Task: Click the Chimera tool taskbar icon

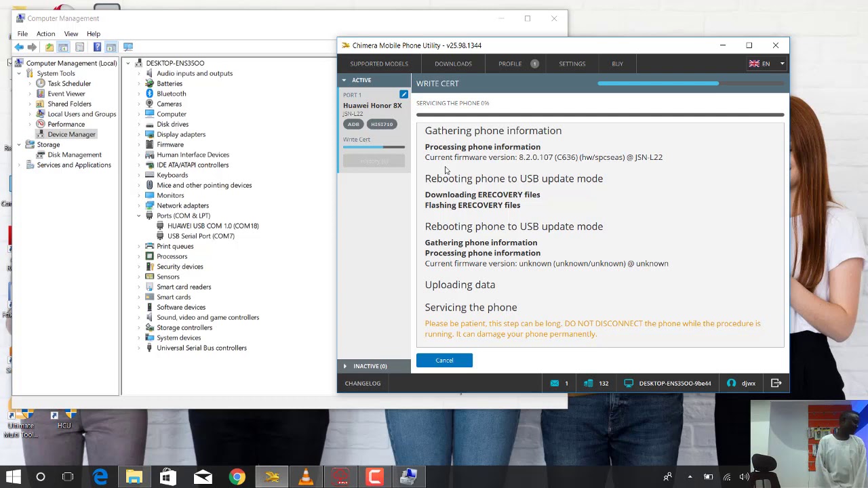Action: (x=272, y=477)
